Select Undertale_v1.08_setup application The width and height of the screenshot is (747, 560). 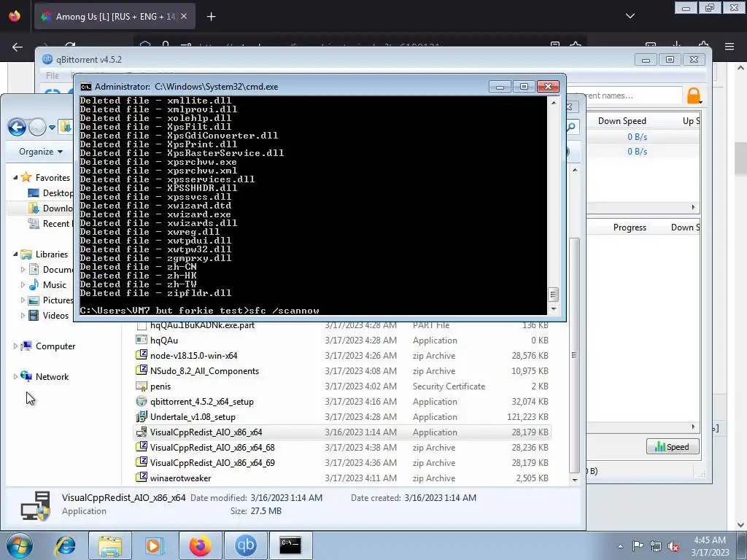[x=342, y=416]
